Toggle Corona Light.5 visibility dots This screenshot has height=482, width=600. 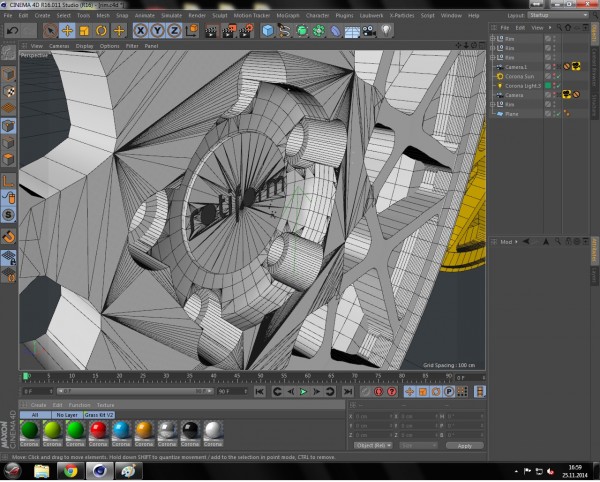pos(554,86)
